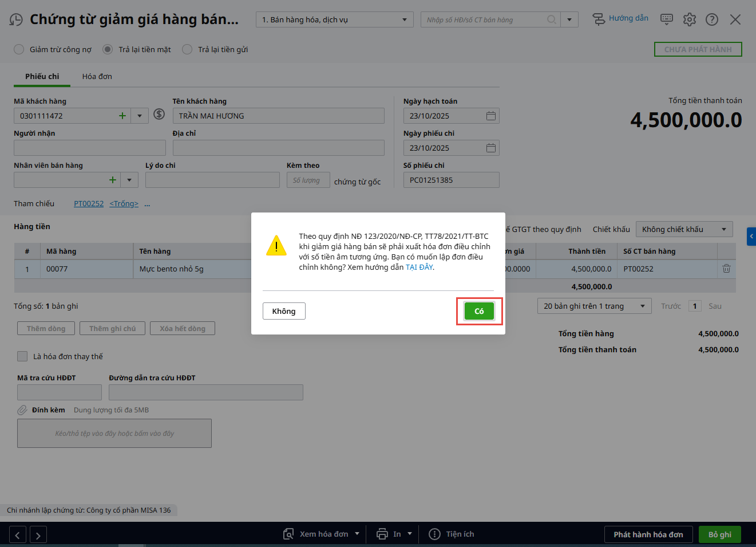Select the Phiếu chi tab
The height and width of the screenshot is (547, 756).
tap(42, 76)
